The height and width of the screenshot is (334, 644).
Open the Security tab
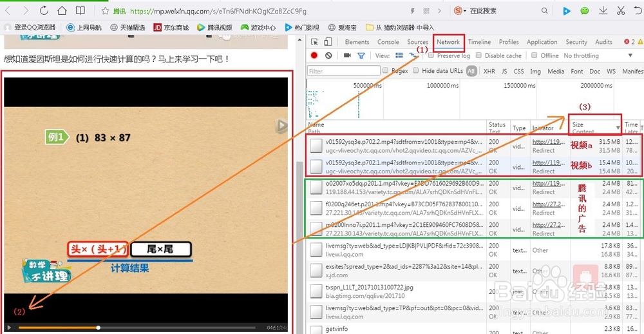[x=576, y=42]
